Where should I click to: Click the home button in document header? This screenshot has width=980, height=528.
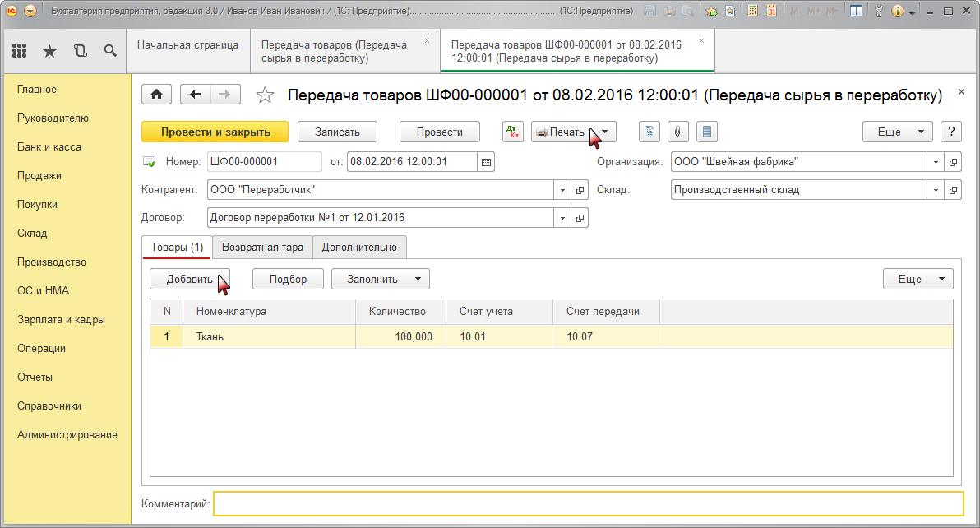click(x=156, y=95)
